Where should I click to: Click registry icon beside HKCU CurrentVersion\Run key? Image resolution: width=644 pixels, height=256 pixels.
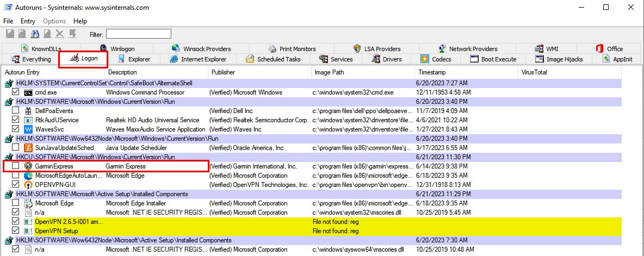pyautogui.click(x=9, y=157)
